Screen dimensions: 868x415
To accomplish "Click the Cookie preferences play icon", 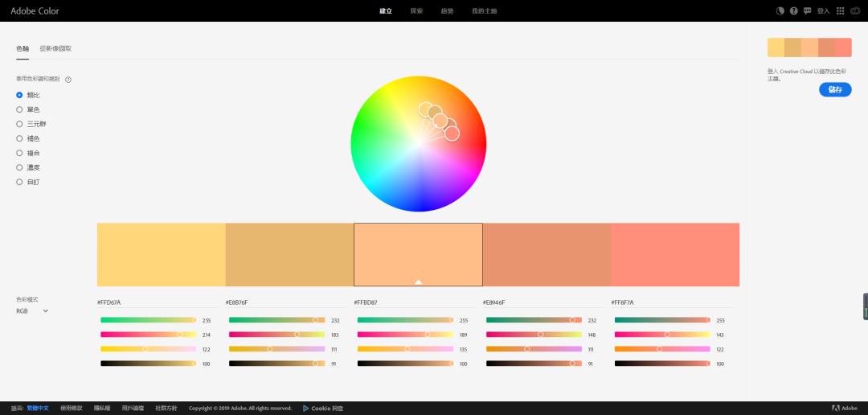I will tap(306, 409).
